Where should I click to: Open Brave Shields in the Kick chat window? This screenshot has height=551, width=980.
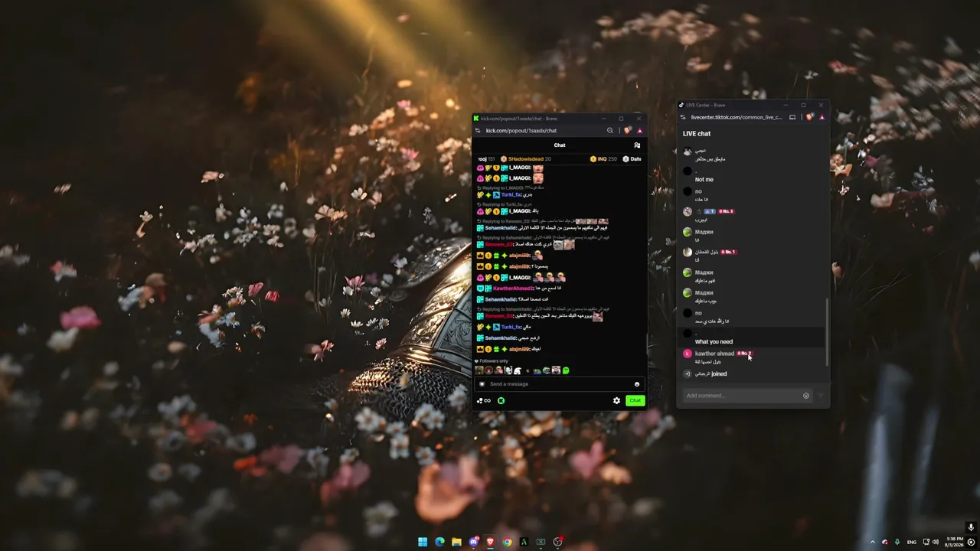628,131
